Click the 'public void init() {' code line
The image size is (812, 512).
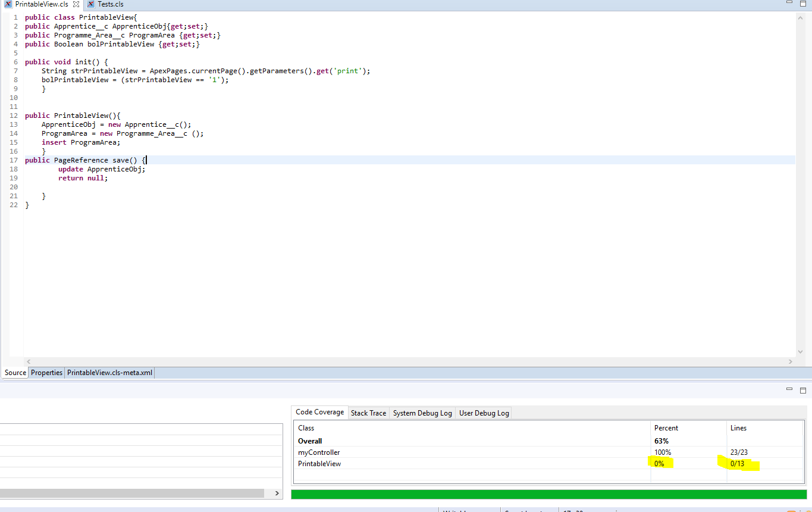click(67, 62)
